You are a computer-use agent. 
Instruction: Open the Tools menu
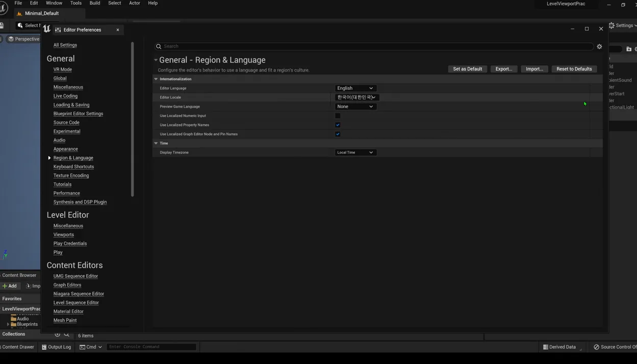75,3
